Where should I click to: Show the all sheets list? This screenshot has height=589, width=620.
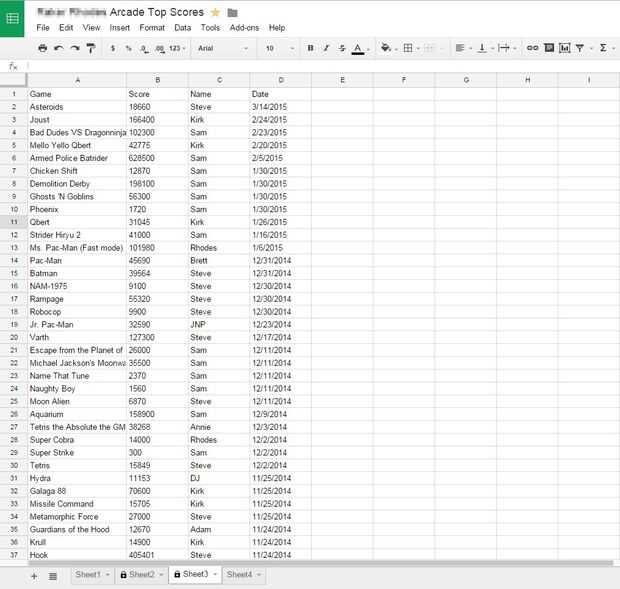coord(53,576)
